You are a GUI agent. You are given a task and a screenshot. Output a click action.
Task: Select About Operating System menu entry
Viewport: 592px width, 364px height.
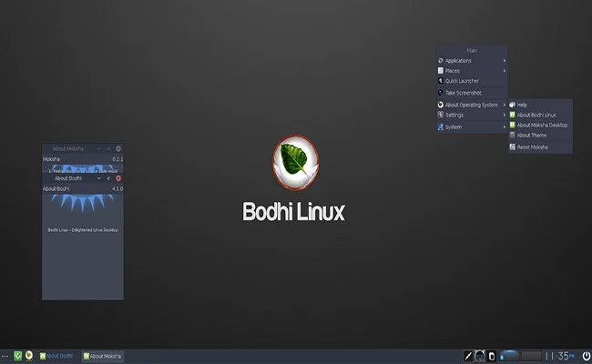[x=472, y=105]
